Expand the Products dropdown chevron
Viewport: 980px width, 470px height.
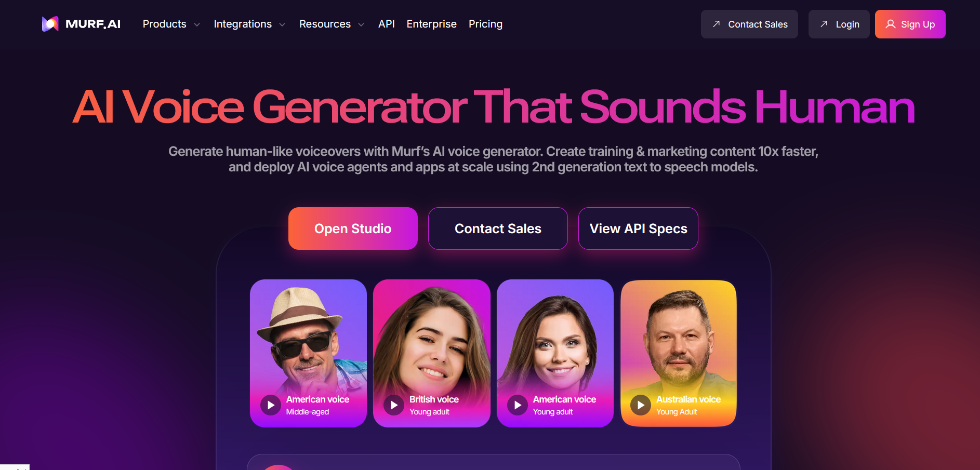(197, 24)
